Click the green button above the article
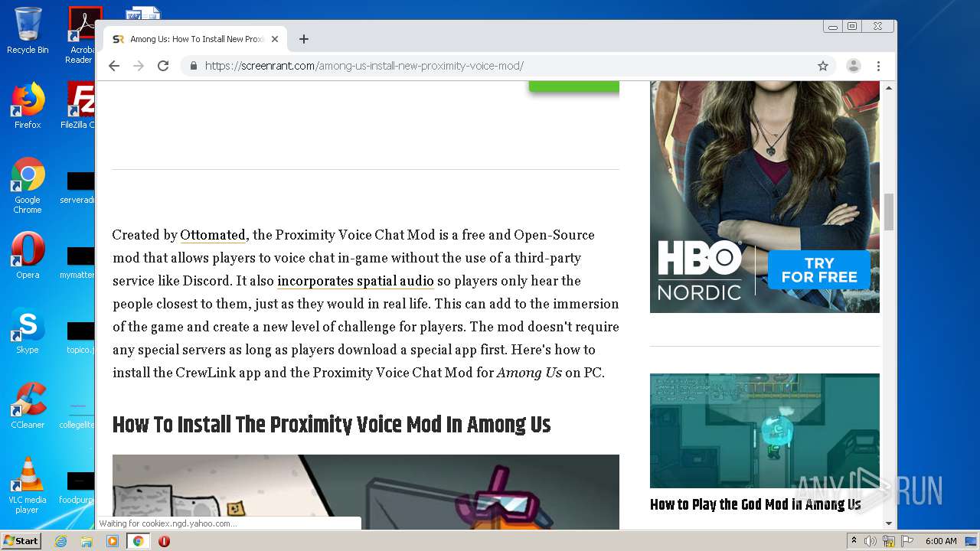980x551 pixels. point(574,86)
